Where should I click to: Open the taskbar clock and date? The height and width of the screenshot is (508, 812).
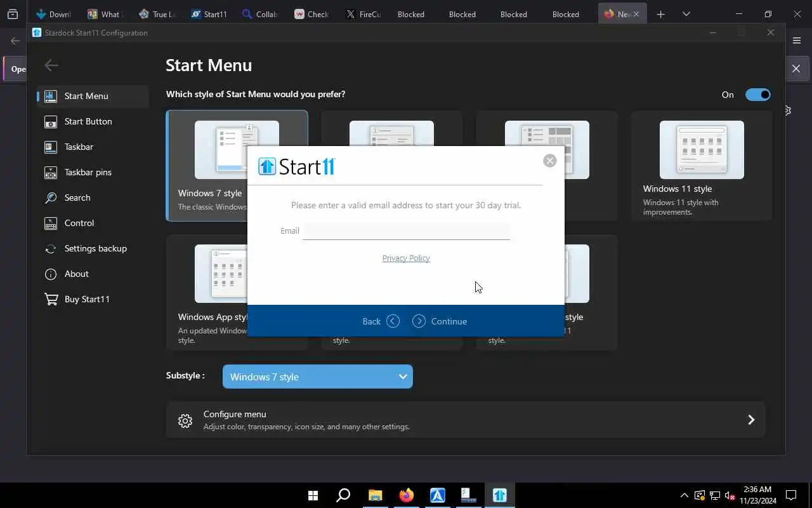click(757, 495)
